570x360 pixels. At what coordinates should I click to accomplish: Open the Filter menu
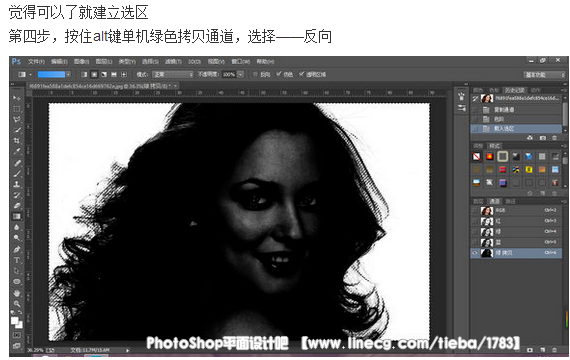click(173, 61)
